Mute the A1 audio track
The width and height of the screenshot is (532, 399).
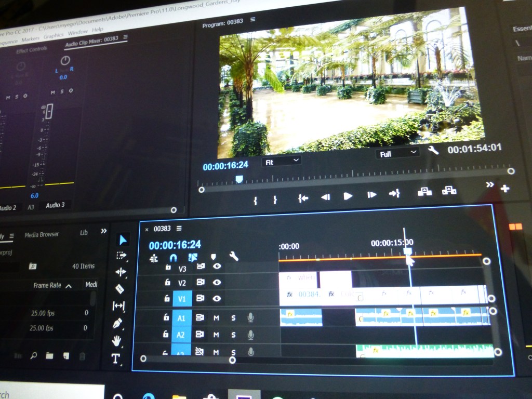pyautogui.click(x=216, y=318)
